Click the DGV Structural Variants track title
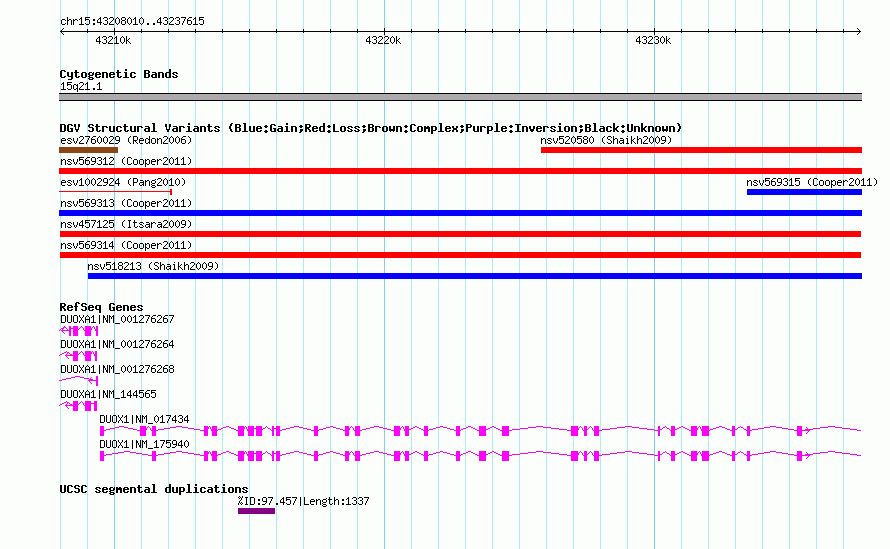Viewport: 890px width, 549px height. tap(371, 128)
